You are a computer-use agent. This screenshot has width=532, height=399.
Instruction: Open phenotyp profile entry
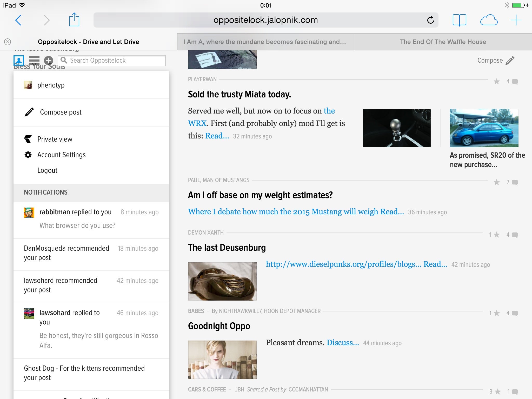(x=91, y=85)
